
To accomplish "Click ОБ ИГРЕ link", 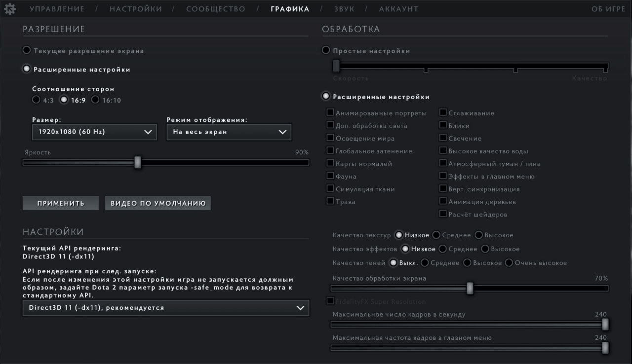I will click(608, 9).
